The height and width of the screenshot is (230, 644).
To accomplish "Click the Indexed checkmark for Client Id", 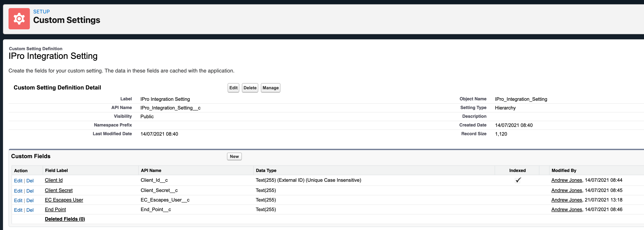I will (518, 180).
